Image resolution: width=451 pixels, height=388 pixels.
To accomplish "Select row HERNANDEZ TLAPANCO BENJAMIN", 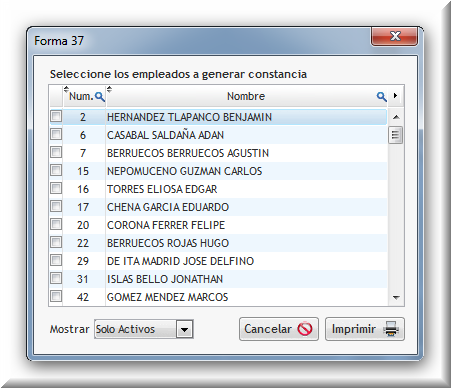I will click(x=218, y=117).
